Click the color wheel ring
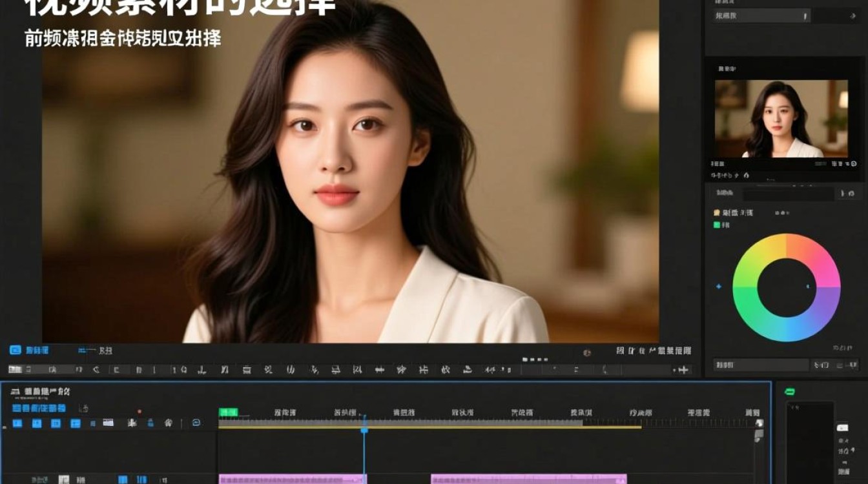Viewport: 868px width, 484px height. (787, 287)
